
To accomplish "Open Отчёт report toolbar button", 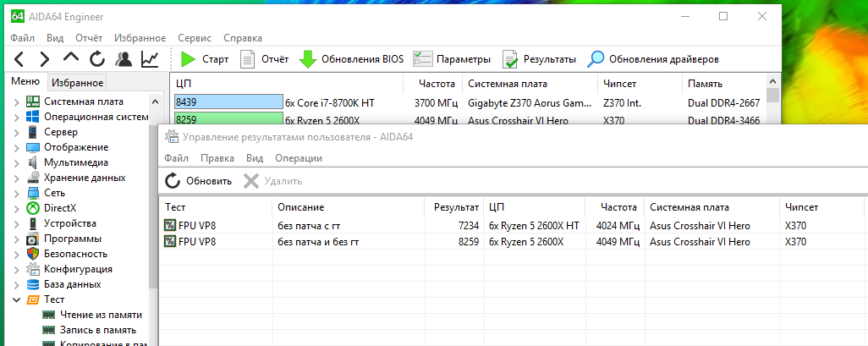I will [265, 59].
